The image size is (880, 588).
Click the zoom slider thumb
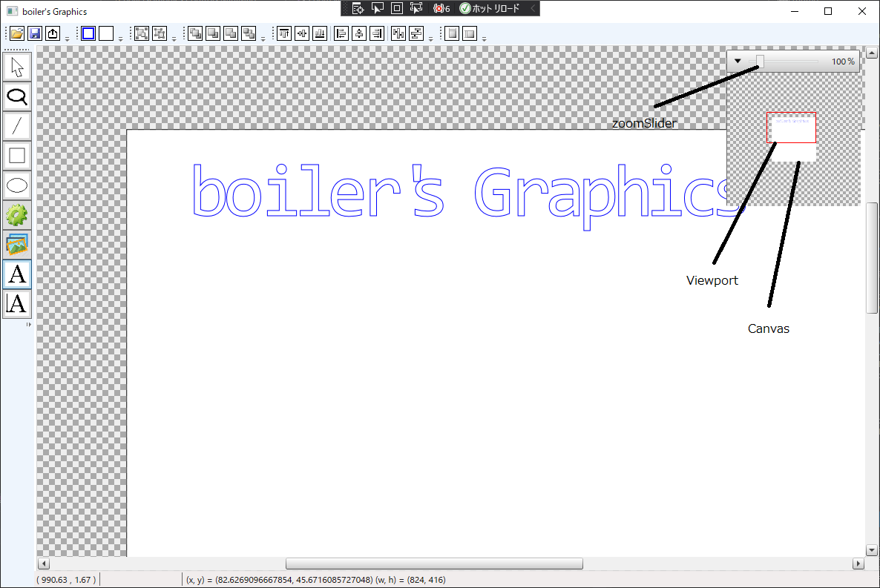coord(760,61)
